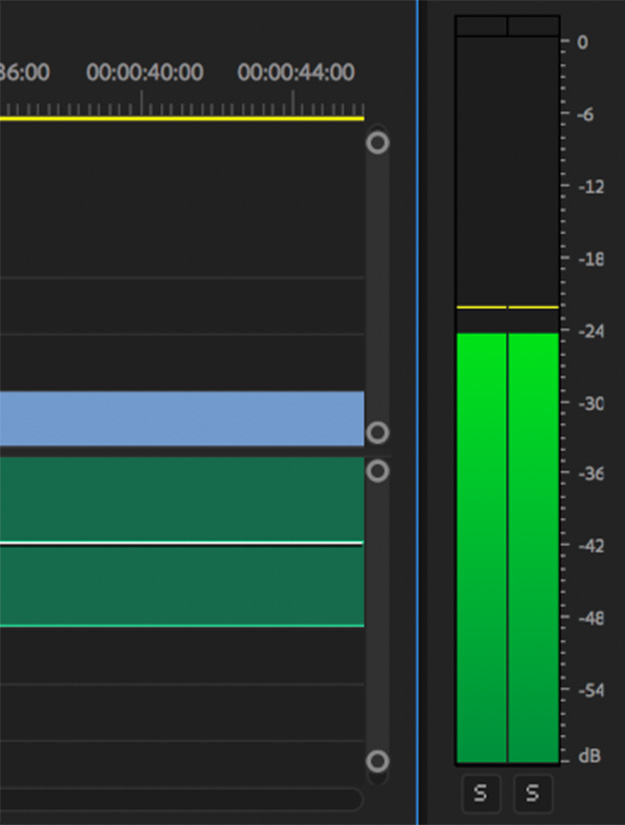Viewport: 625px width, 825px height.
Task: Select the green audio clip
Action: pos(180,585)
